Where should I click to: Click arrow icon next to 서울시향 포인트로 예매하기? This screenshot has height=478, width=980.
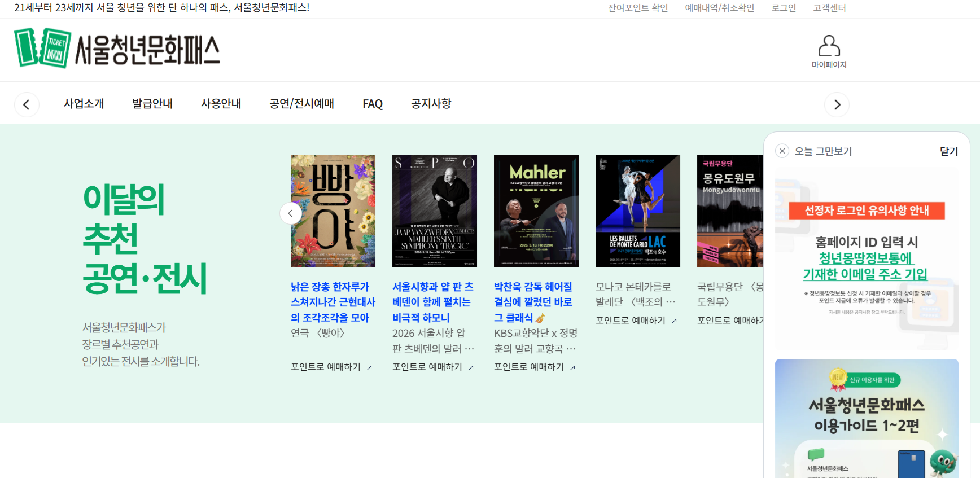471,367
